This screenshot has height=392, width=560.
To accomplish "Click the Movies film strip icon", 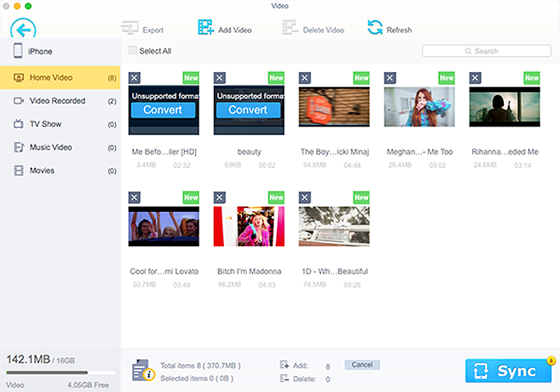I will point(18,170).
